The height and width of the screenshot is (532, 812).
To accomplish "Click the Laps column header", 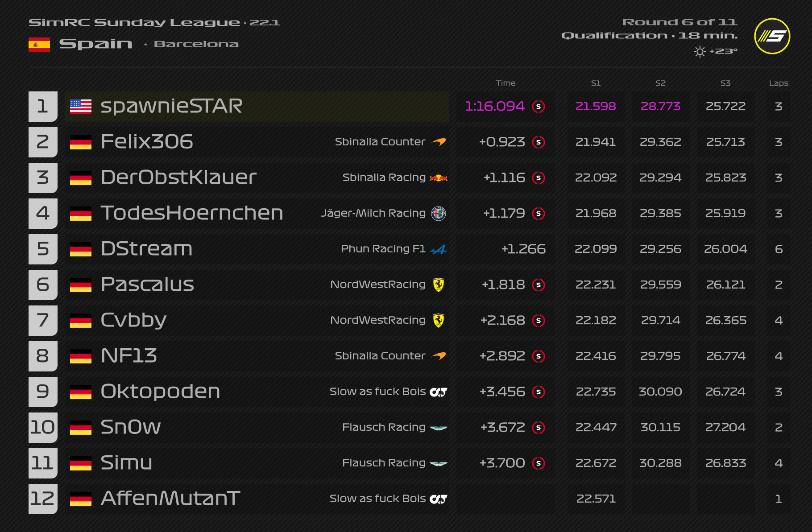I will [x=779, y=83].
